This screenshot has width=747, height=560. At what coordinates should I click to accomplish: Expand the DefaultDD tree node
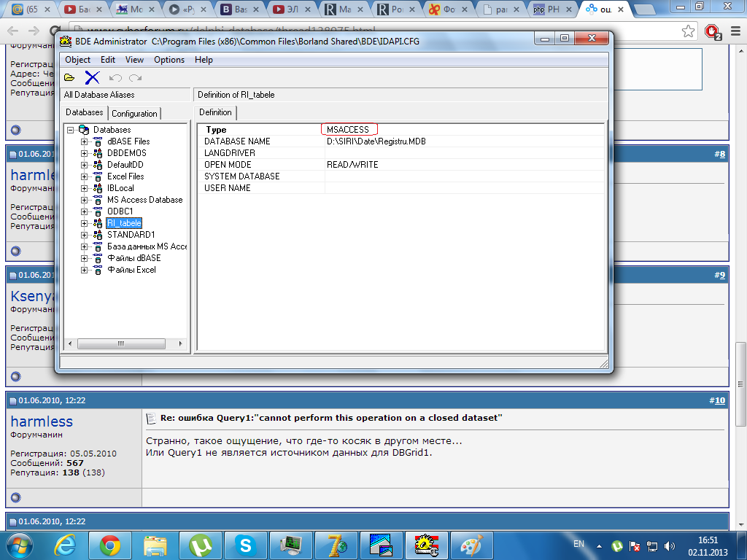coord(84,165)
